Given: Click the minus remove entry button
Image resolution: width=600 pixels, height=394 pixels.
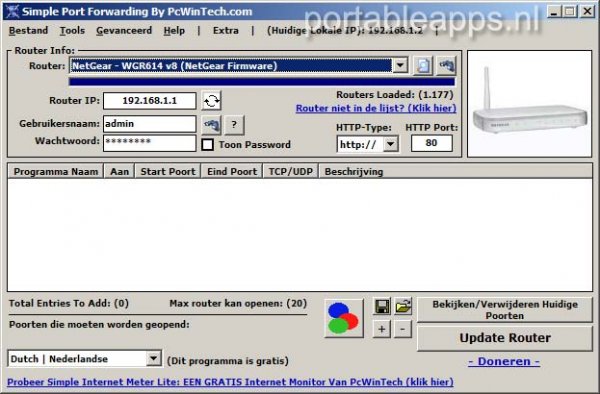Looking at the screenshot, I should pyautogui.click(x=403, y=329).
